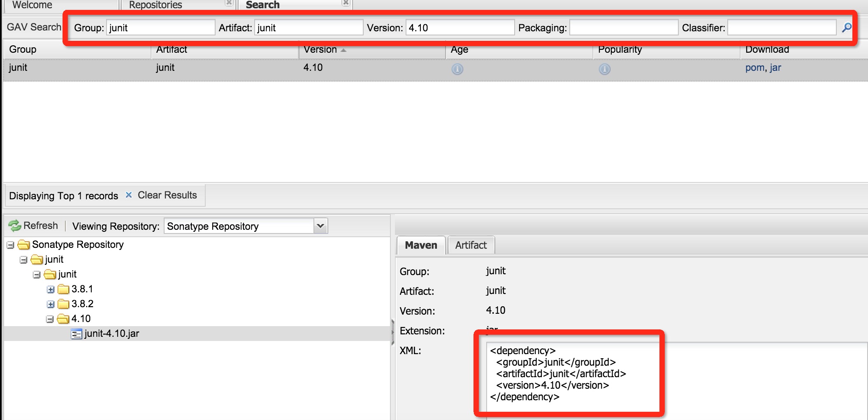Click the Artifact value junit in Maven panel
Viewport: 868px width, 420px height.
496,291
